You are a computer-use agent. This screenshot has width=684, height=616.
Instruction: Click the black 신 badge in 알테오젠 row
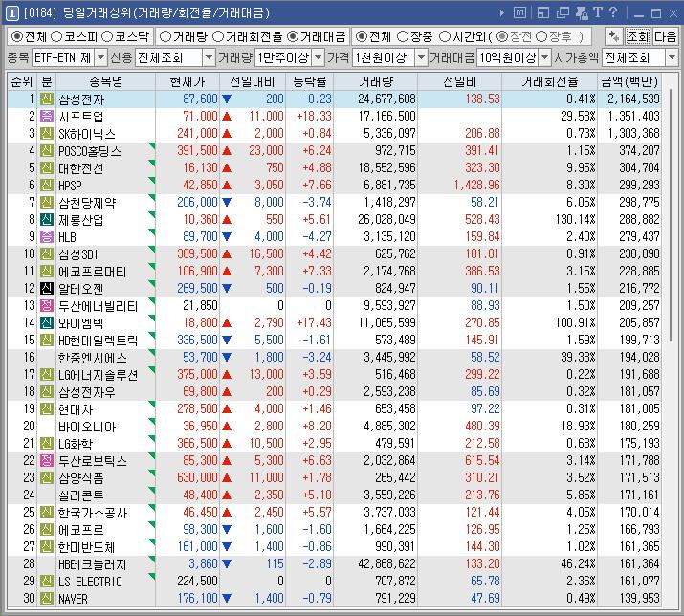47,288
